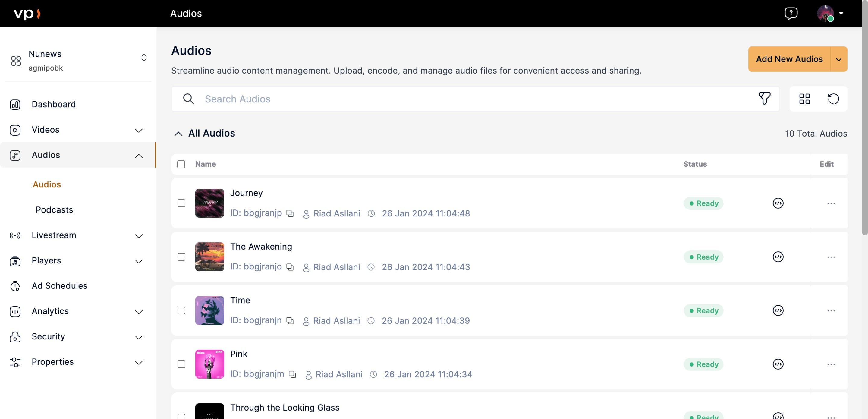Check The Awakening audio checkbox
The image size is (868, 419).
(x=181, y=257)
